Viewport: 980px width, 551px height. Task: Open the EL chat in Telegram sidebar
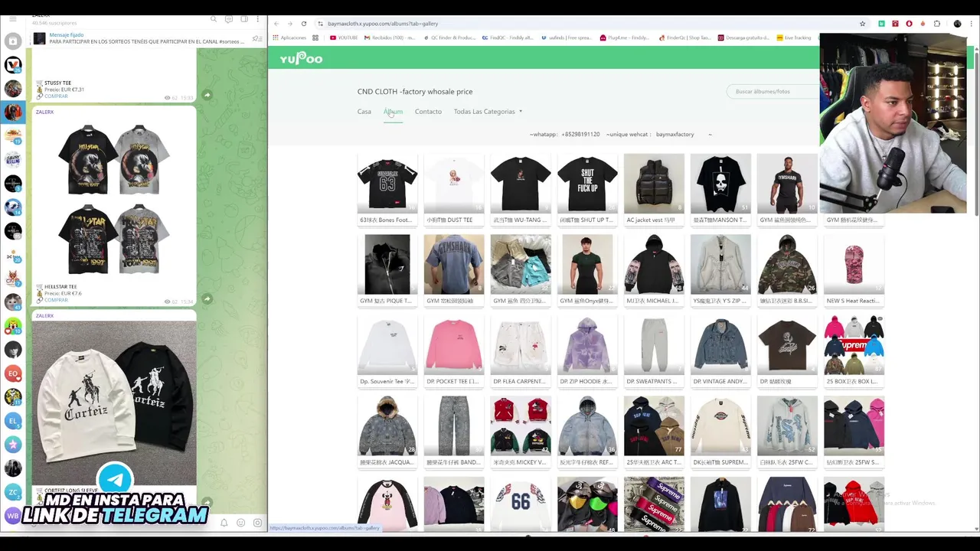coord(12,421)
